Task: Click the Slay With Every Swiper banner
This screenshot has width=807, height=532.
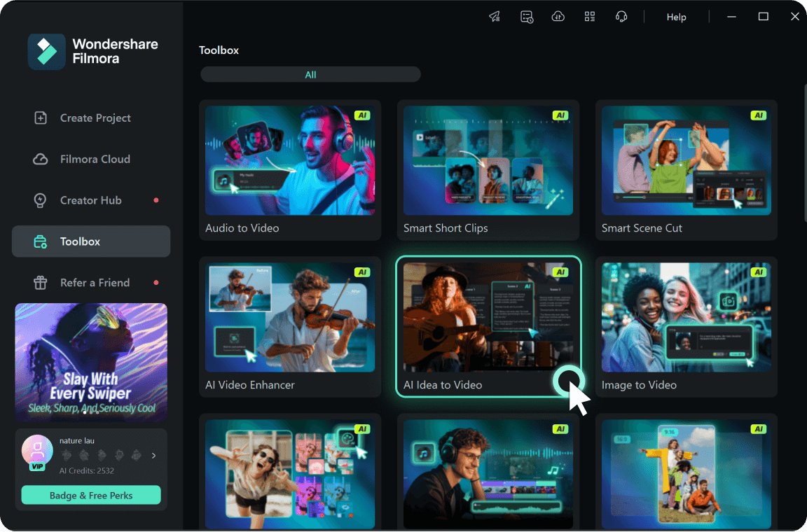Action: point(91,363)
